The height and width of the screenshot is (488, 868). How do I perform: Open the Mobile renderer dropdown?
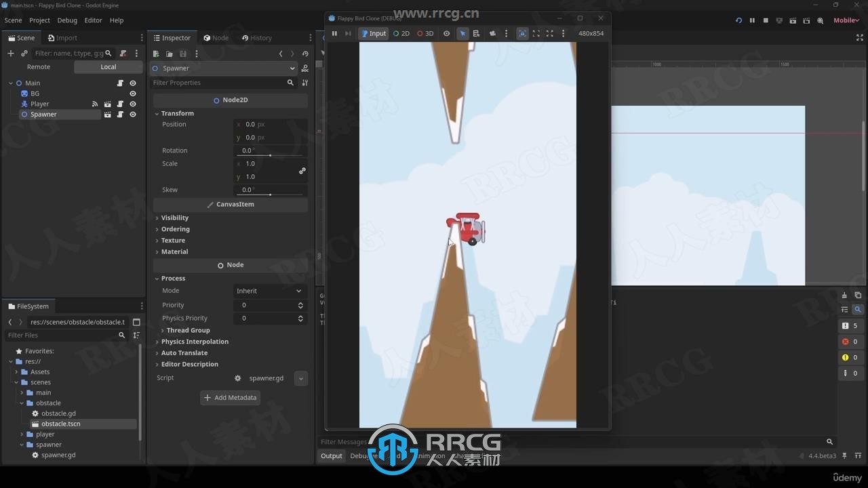pyautogui.click(x=846, y=20)
